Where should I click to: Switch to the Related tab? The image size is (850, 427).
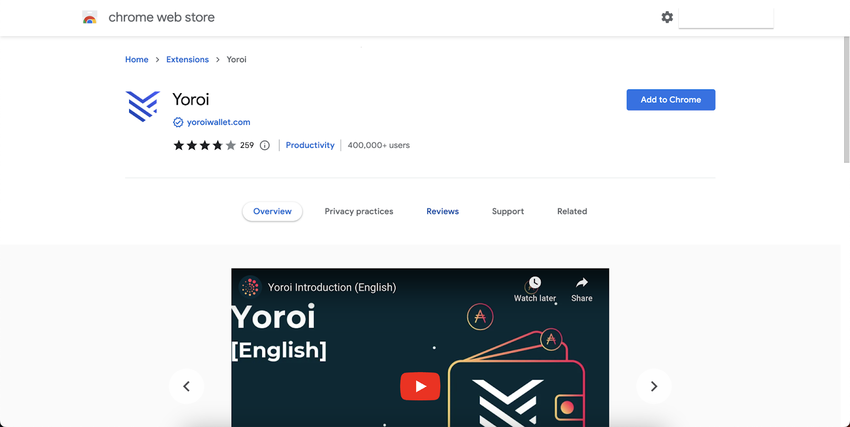click(x=572, y=211)
